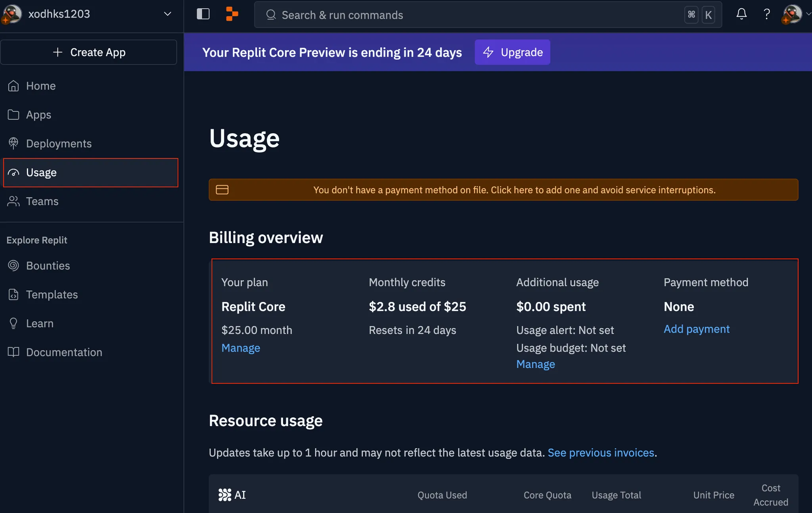The width and height of the screenshot is (812, 513).
Task: Open See previous invoices link
Action: pyautogui.click(x=601, y=453)
